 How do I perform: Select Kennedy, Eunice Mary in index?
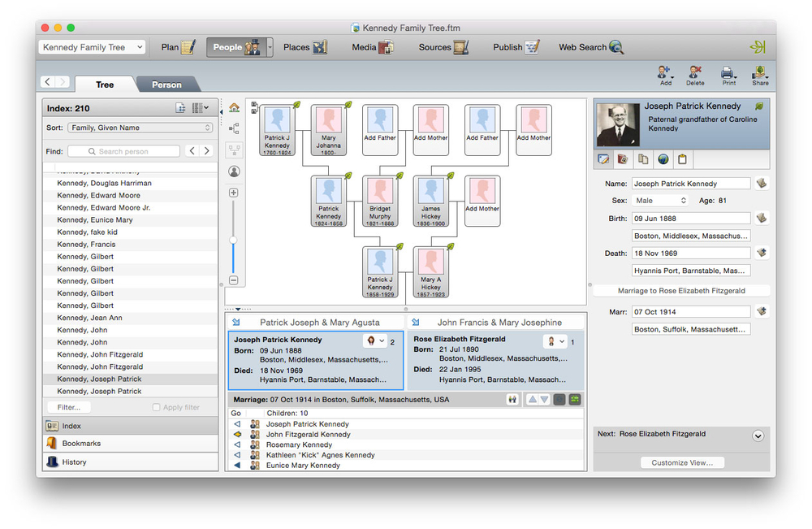click(131, 219)
